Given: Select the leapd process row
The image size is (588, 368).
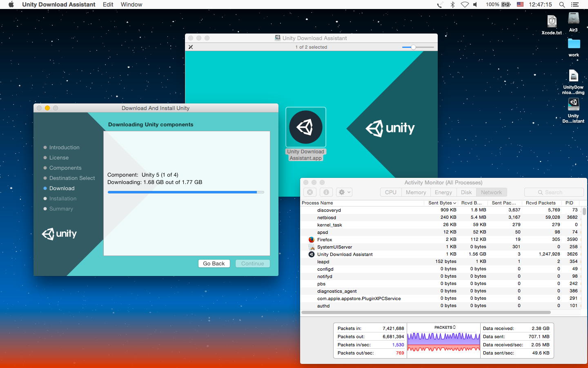Looking at the screenshot, I should pos(441,262).
